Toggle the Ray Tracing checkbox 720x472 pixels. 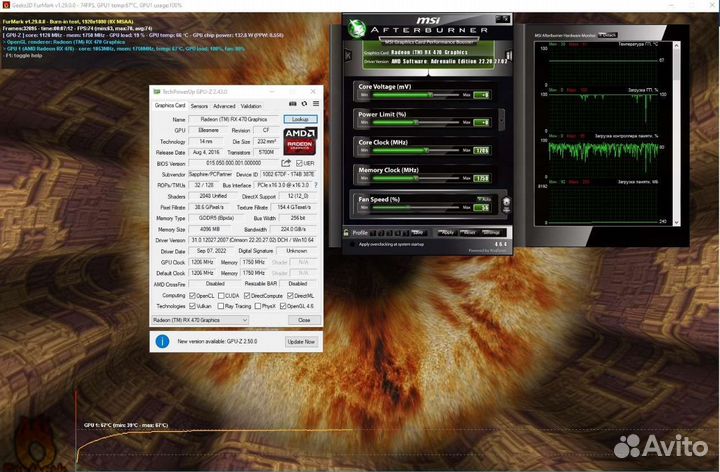point(221,306)
